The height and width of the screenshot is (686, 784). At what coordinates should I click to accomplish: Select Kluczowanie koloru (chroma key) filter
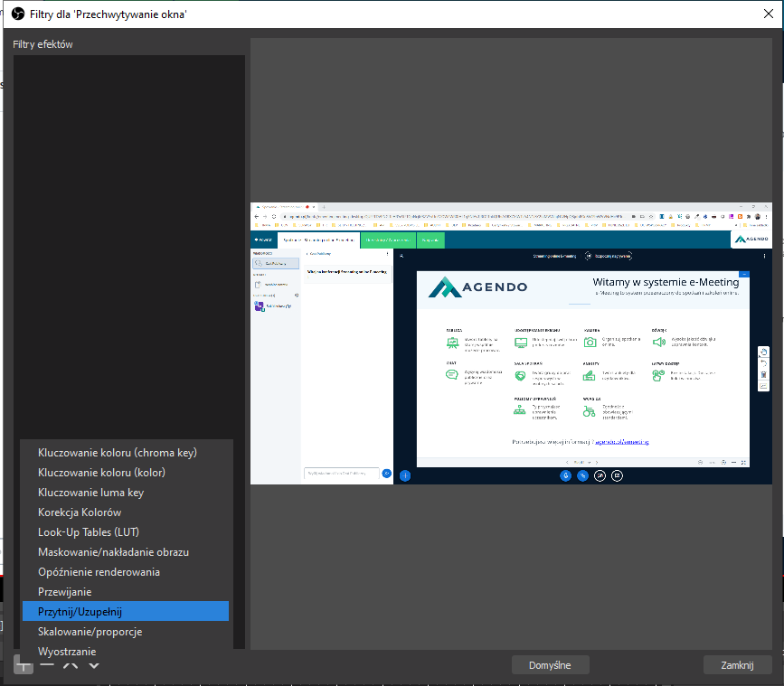118,453
